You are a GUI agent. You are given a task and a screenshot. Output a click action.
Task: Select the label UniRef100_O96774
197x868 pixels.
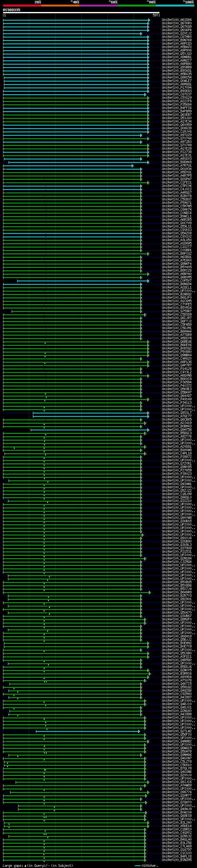point(177,792)
